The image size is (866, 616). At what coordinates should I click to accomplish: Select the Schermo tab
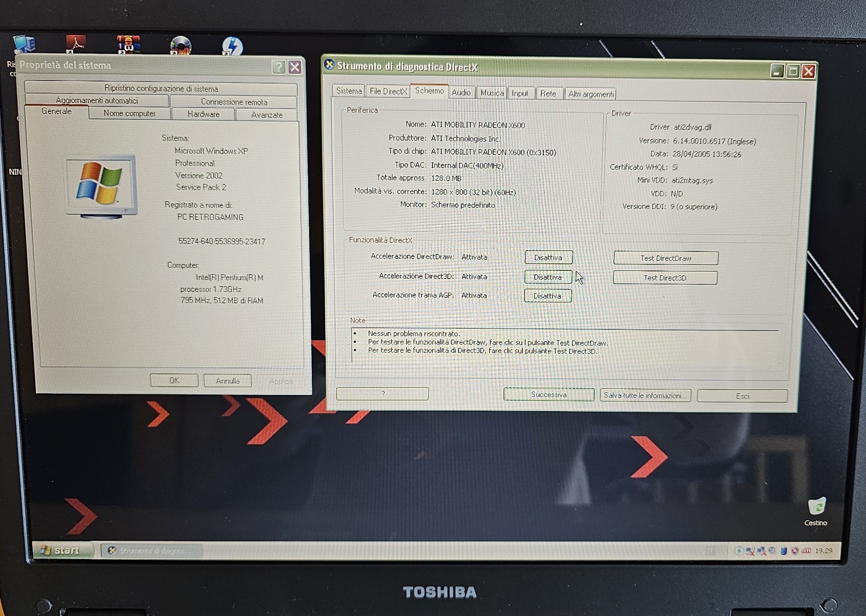pos(429,91)
